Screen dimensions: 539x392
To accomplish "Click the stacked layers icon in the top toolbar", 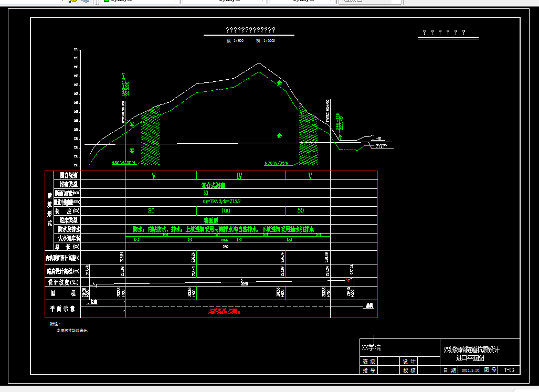I will (x=85, y=1).
